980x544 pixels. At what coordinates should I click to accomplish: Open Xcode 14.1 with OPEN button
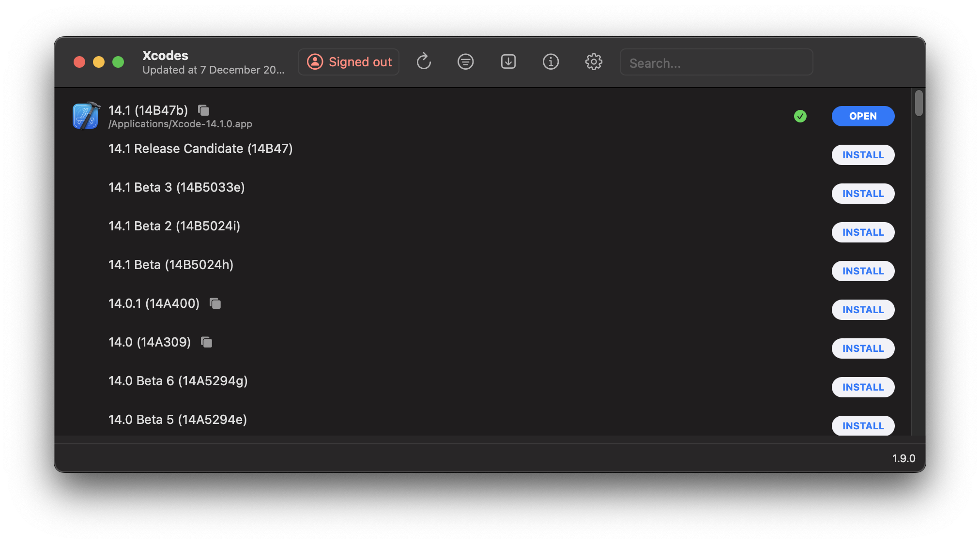(863, 116)
